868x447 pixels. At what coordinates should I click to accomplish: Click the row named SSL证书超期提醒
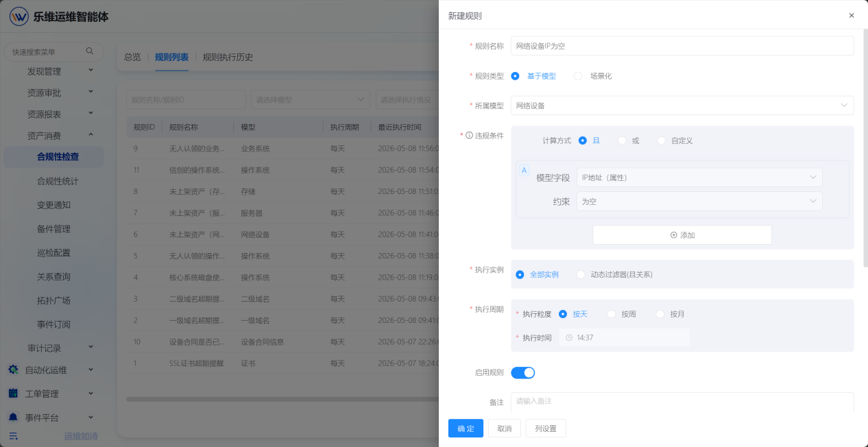pyautogui.click(x=282, y=363)
